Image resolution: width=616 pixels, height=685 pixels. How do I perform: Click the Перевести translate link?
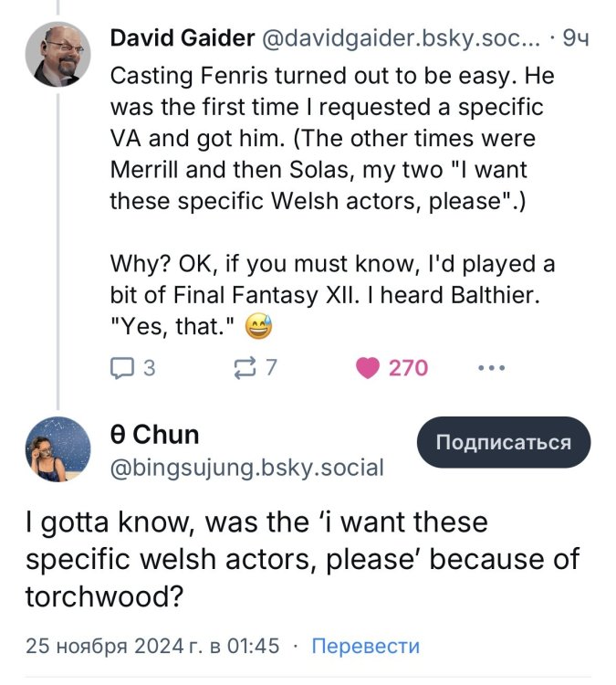[365, 646]
